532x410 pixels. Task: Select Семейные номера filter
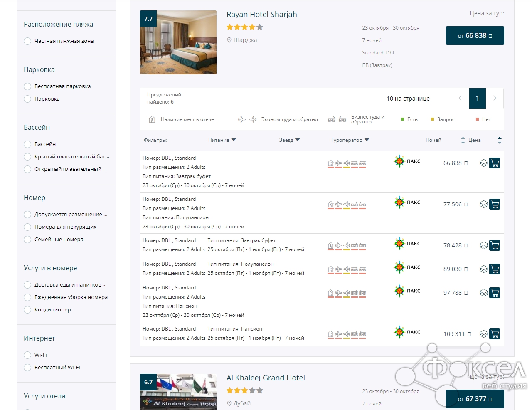click(27, 240)
